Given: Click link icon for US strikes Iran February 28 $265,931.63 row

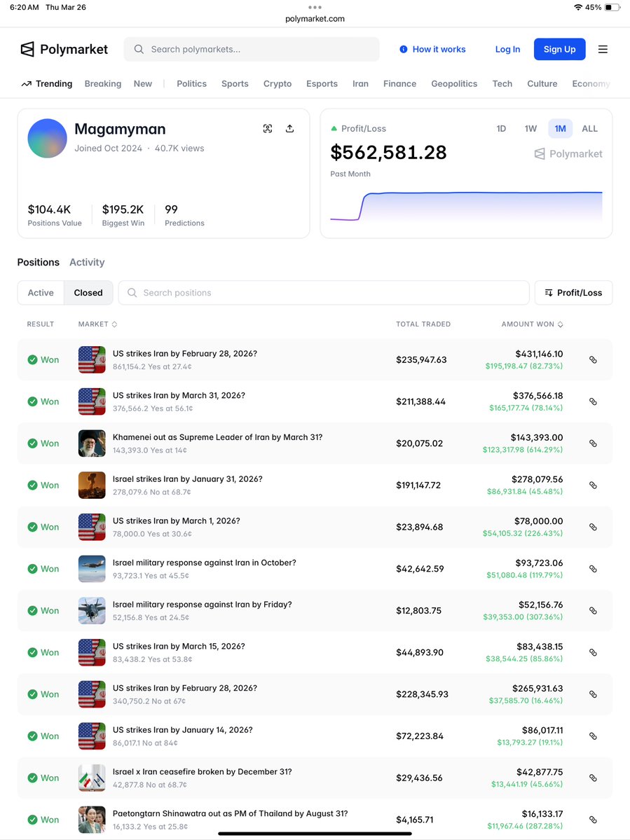Looking at the screenshot, I should pos(593,694).
